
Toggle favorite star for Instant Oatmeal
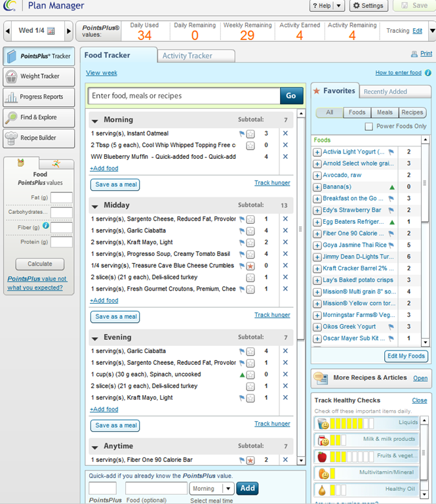(x=250, y=134)
